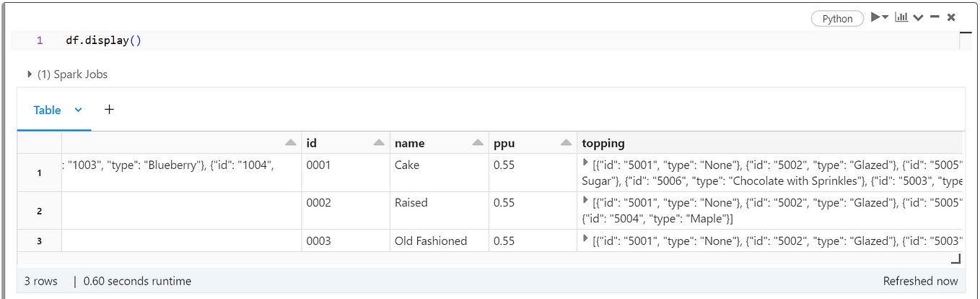Expand the topping array in row 3
This screenshot has width=980, height=299.
coord(586,239)
